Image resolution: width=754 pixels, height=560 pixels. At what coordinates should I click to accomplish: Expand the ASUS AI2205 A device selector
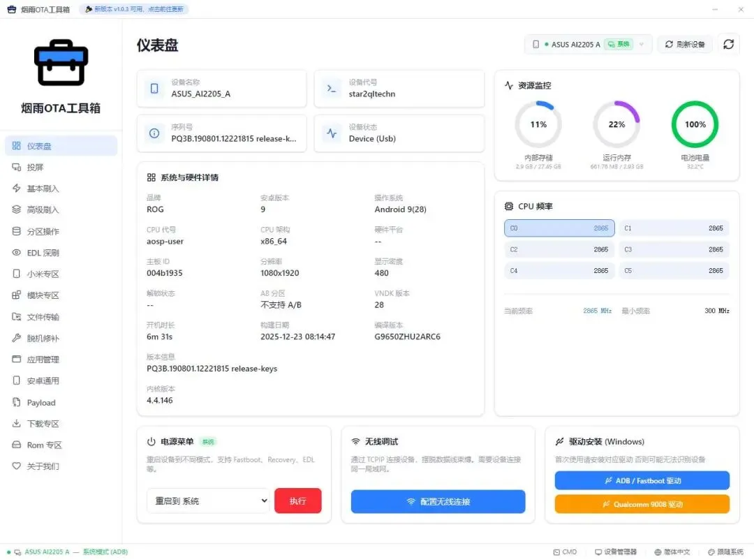588,44
